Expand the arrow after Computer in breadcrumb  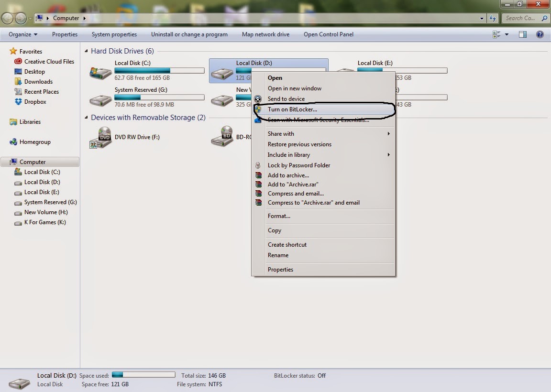tap(84, 18)
